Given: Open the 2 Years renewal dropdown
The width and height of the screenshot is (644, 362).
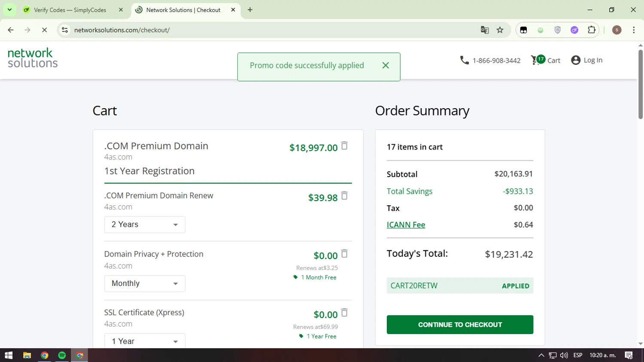Looking at the screenshot, I should pyautogui.click(x=145, y=225).
